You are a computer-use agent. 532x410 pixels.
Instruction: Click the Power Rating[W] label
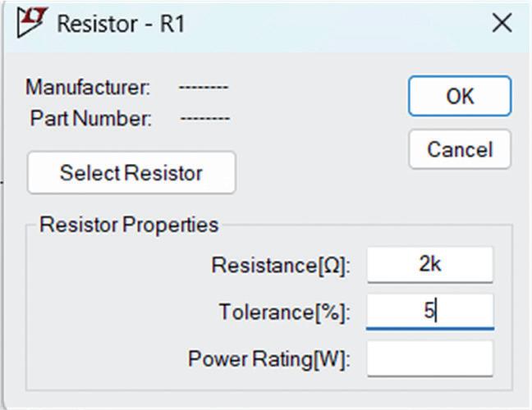pyautogui.click(x=268, y=359)
